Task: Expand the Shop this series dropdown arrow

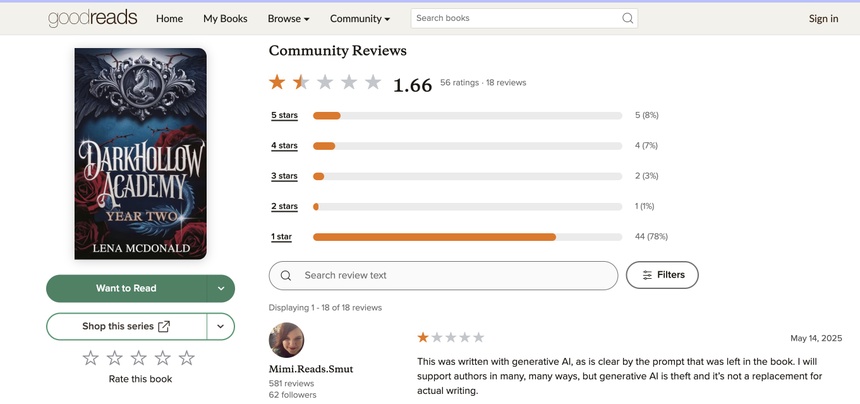Action: [x=221, y=326]
